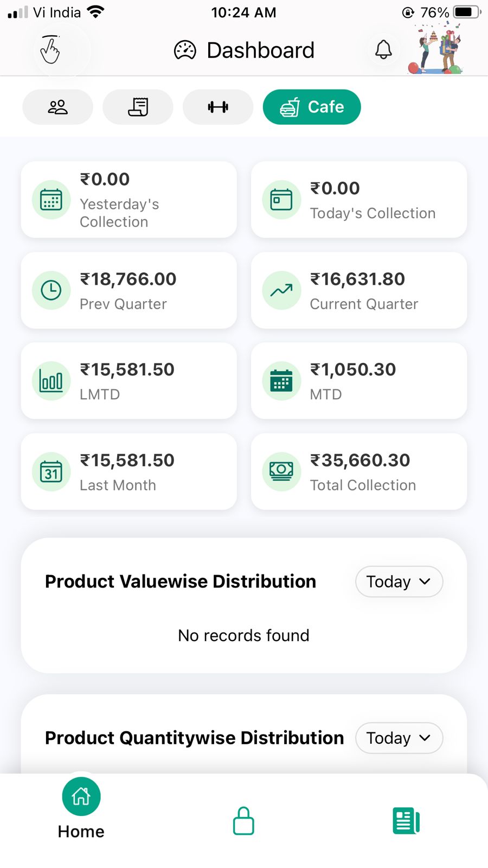Tap the notification bell icon
The image size is (488, 868).
click(x=383, y=50)
